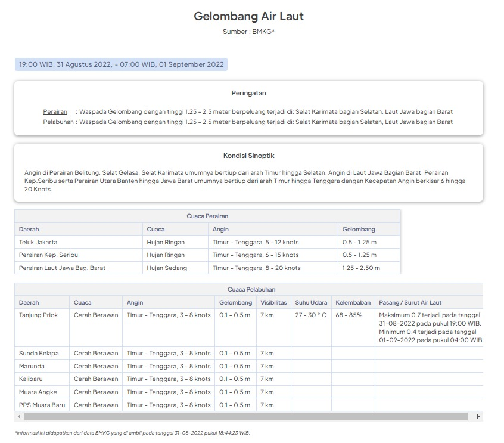The height and width of the screenshot is (443, 504).
Task: Click the Peringatan card heading
Action: (x=248, y=93)
